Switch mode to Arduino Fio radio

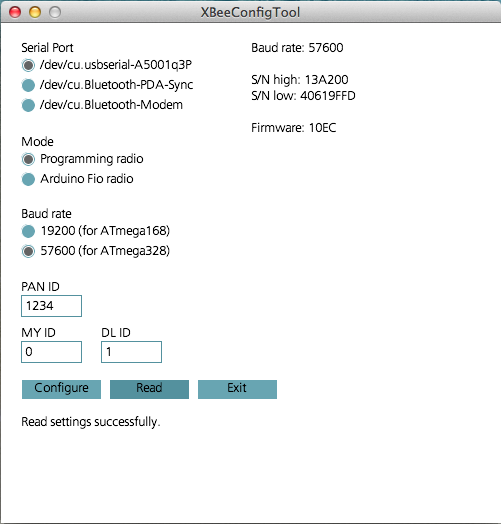click(28, 179)
